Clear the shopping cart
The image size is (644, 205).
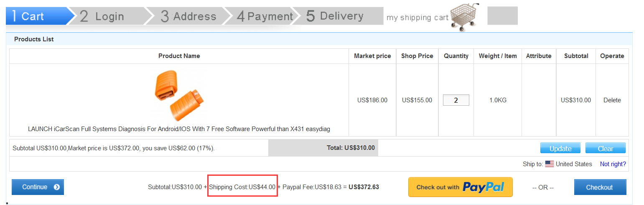(606, 148)
